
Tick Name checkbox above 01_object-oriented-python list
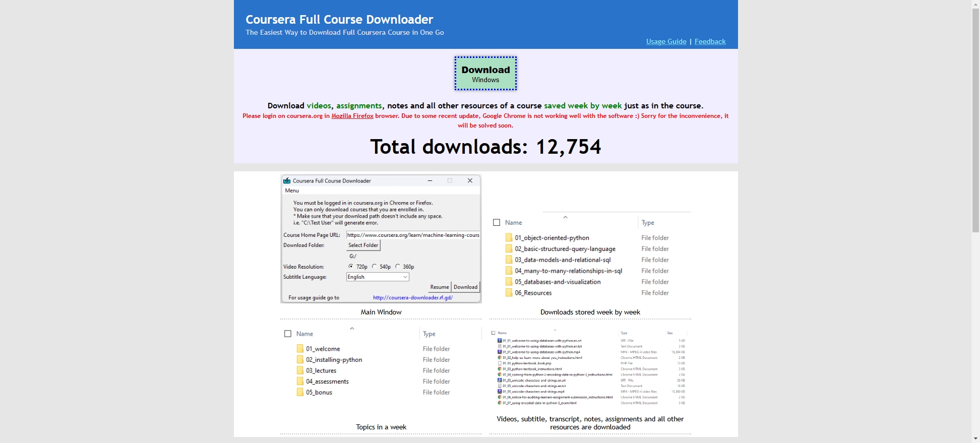[497, 222]
